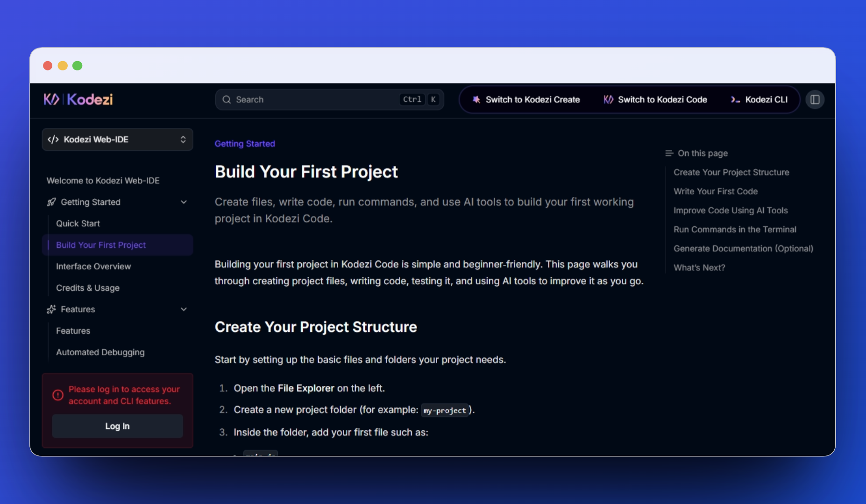This screenshot has width=866, height=504.
Task: Click the bold File Explorer text
Action: [x=306, y=388]
